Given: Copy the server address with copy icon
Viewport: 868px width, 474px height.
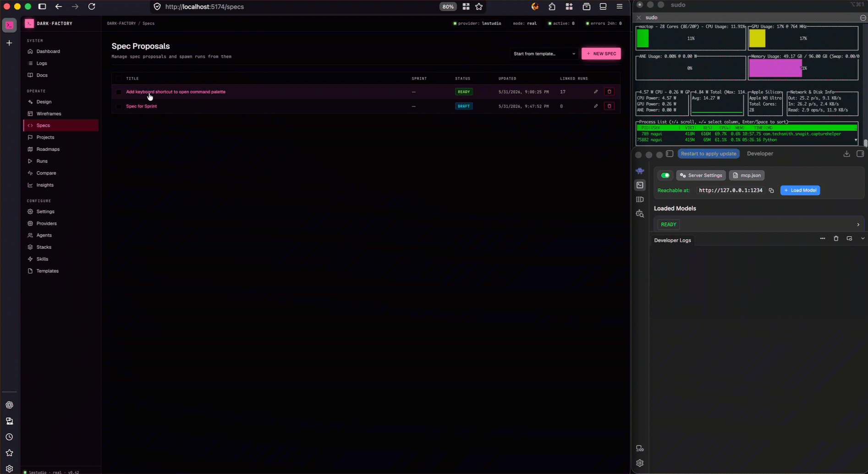Looking at the screenshot, I should point(771,190).
